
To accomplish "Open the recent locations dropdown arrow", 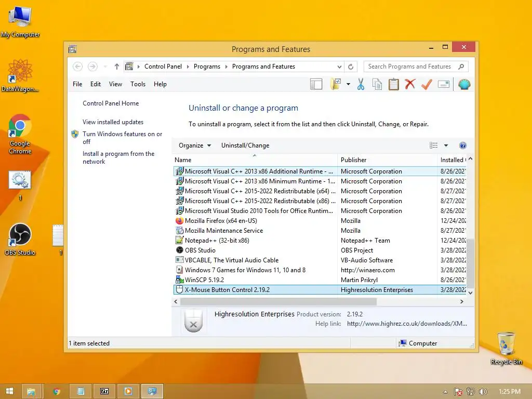I will tap(105, 66).
